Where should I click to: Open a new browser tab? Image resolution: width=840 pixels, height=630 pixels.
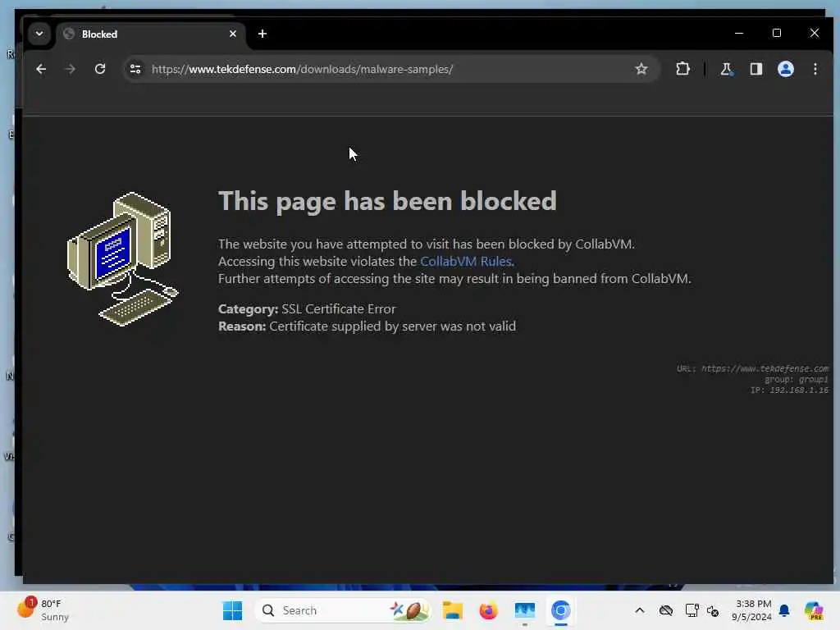click(262, 34)
